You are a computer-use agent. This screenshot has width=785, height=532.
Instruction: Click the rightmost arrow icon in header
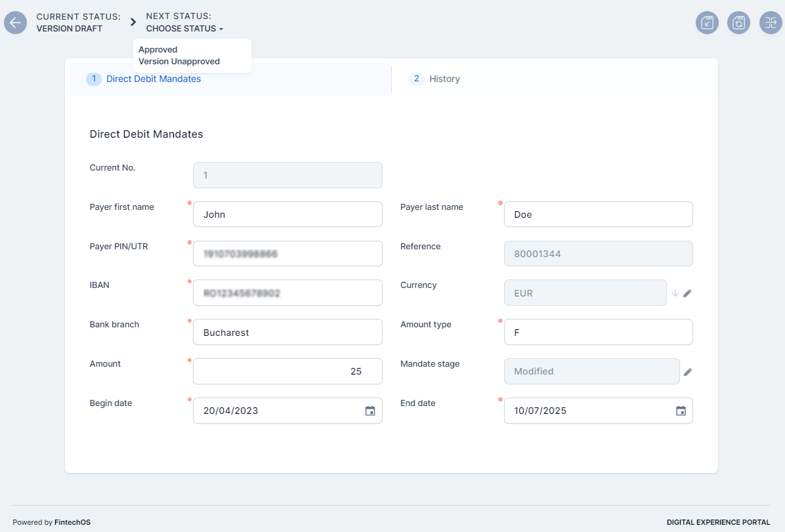[x=771, y=23]
